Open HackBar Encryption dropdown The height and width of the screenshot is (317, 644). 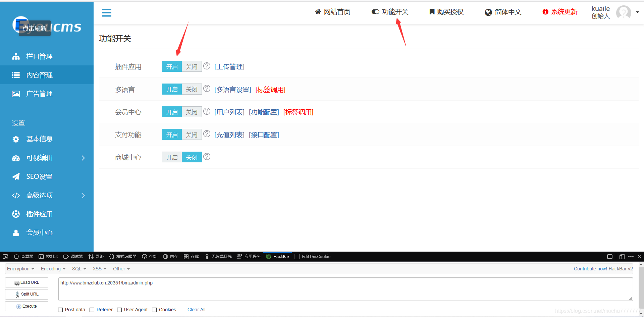(20, 269)
